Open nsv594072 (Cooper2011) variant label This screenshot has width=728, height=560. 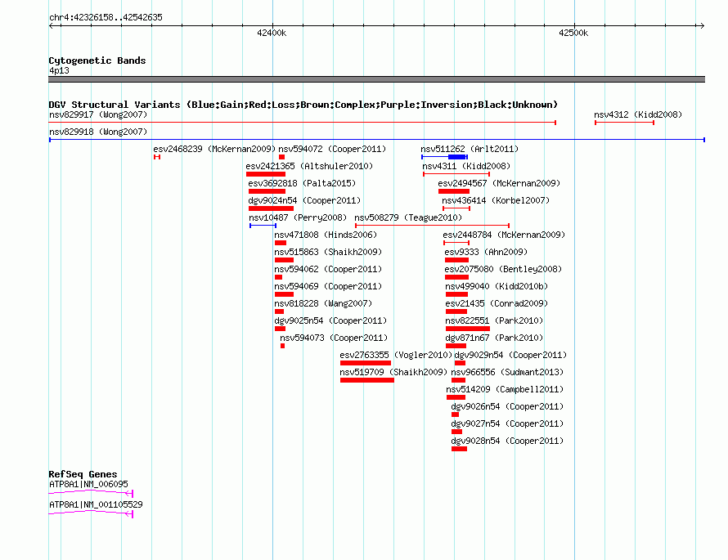coord(332,149)
